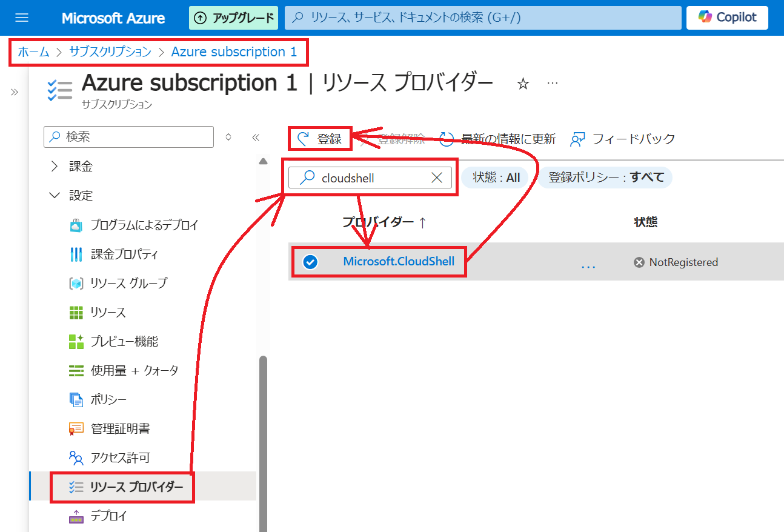Go to ホーム breadcrumb

pos(33,52)
